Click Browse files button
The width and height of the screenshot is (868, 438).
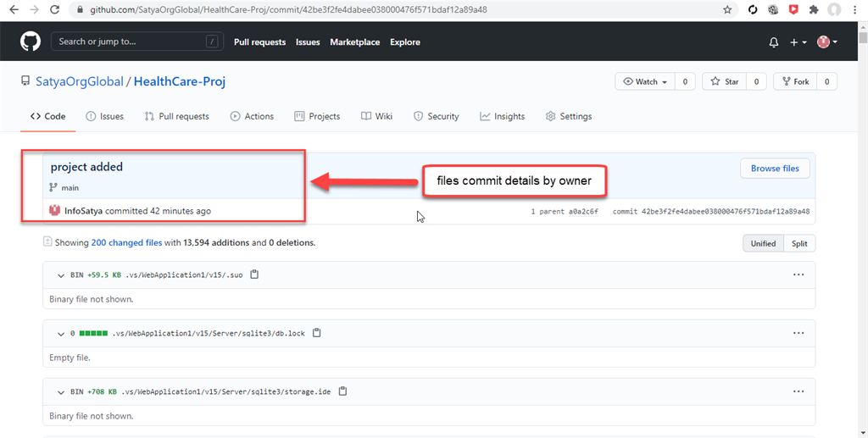(775, 168)
